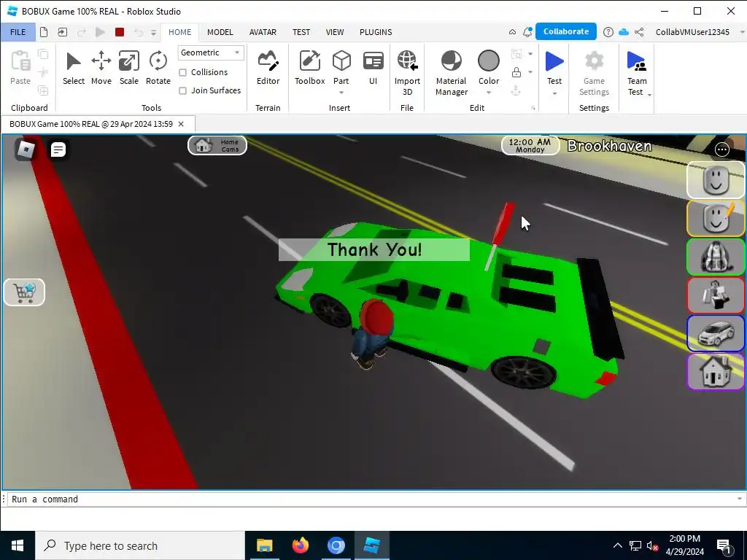Image resolution: width=747 pixels, height=560 pixels.
Task: Open the houses button
Action: [x=716, y=371]
